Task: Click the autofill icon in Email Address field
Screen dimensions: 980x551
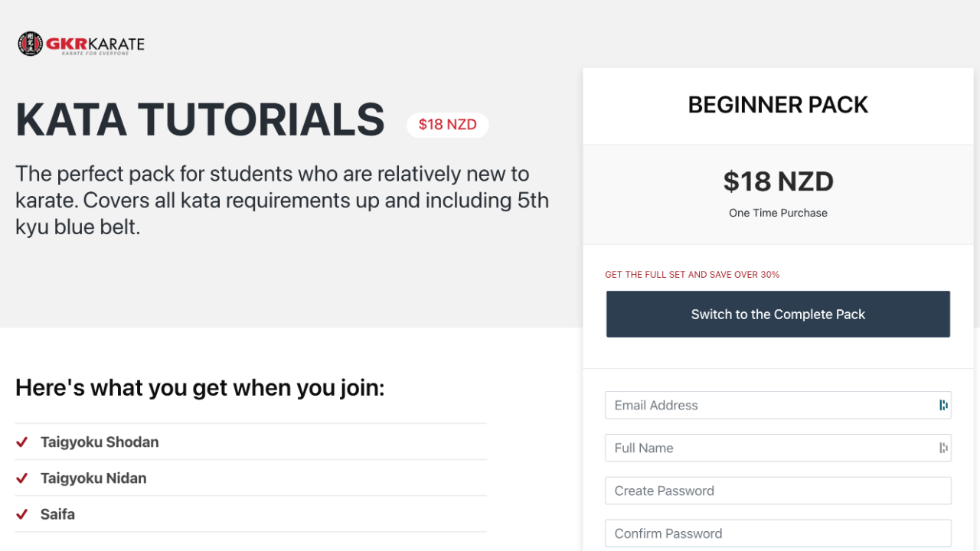Action: 943,406
